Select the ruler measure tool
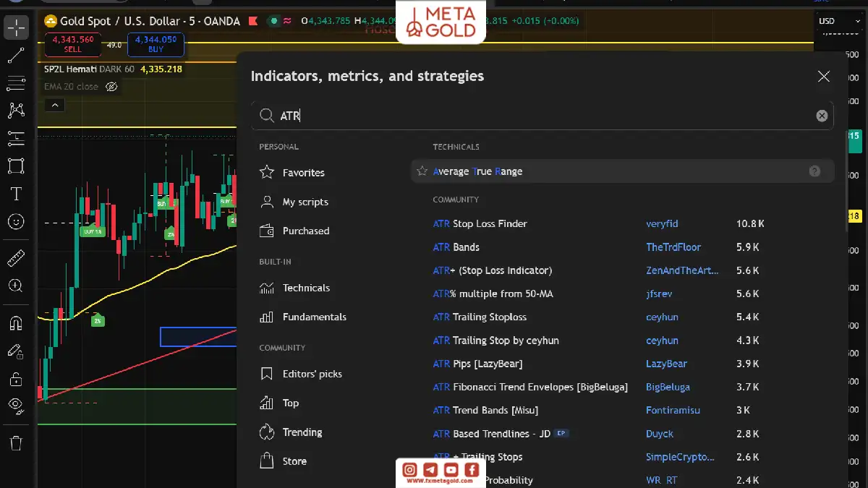Screen dimensions: 868x488 [16, 258]
